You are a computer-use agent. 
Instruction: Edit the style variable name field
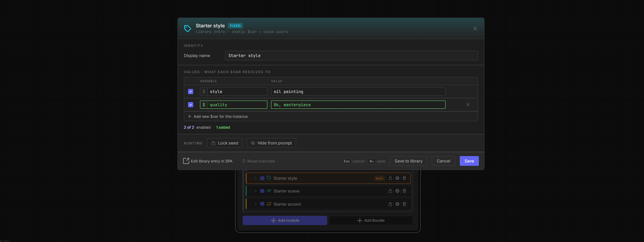[237, 92]
